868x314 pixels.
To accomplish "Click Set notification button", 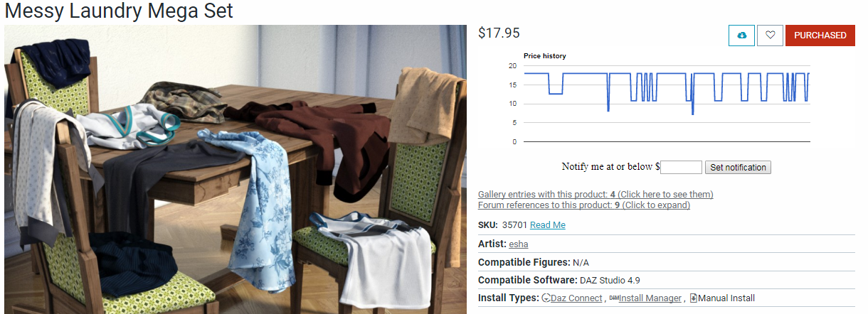I will (x=738, y=168).
